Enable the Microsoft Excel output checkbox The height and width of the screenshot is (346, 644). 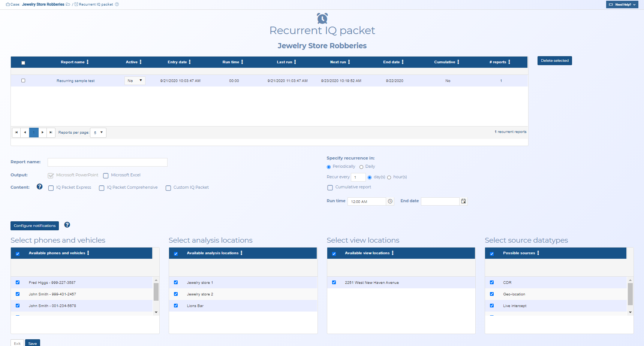pos(106,176)
